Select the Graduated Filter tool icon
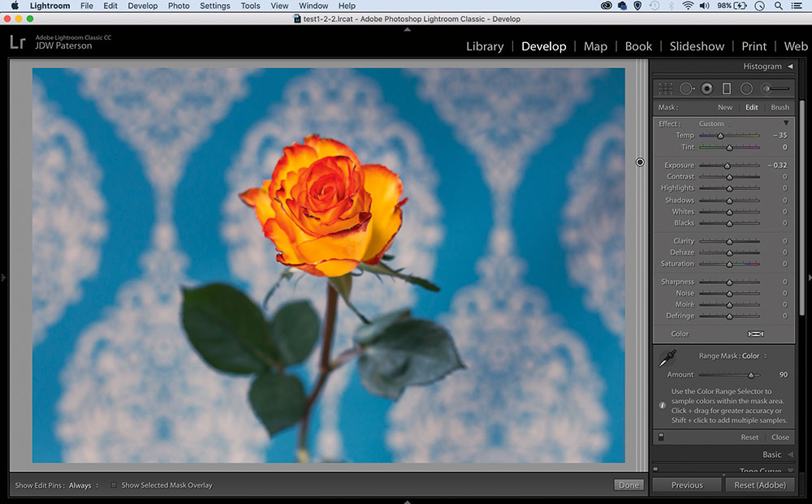Viewport: 812px width, 504px height. [727, 88]
